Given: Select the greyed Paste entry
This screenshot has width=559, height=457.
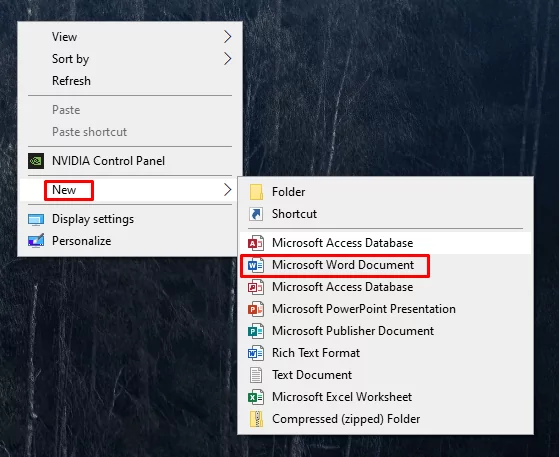Looking at the screenshot, I should pos(130,110).
